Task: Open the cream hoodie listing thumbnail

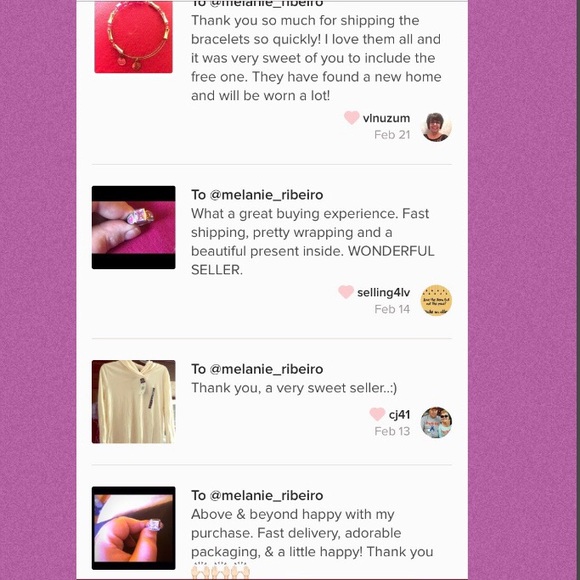Action: click(134, 402)
